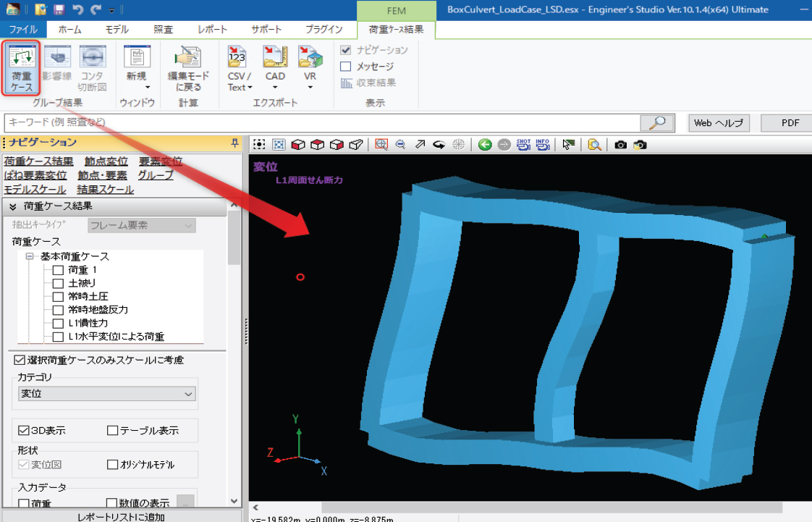Screen dimensions: 812x522
Task: Switch to the プラグイン ribbon tab
Action: coord(323,29)
